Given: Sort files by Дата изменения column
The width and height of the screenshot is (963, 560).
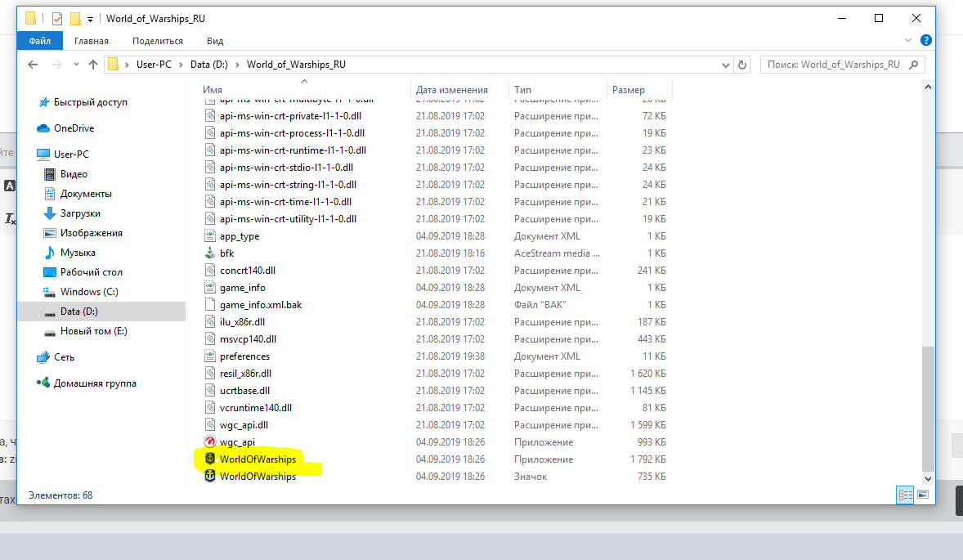Looking at the screenshot, I should pos(452,90).
